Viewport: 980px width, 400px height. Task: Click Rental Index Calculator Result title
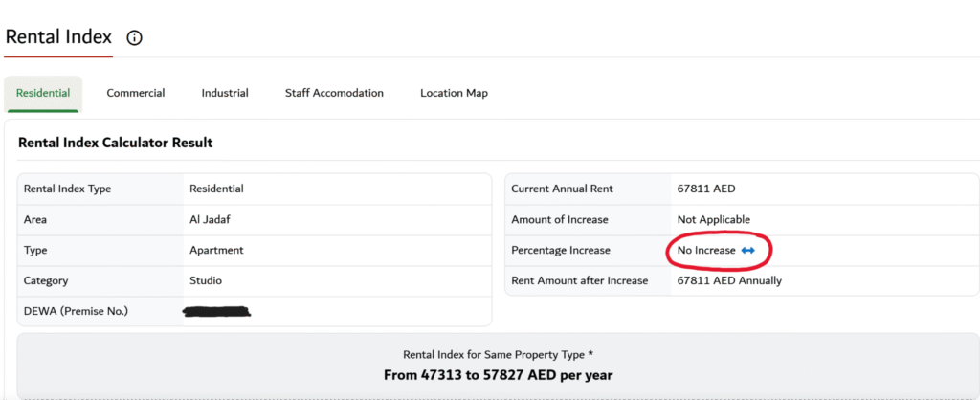click(115, 143)
